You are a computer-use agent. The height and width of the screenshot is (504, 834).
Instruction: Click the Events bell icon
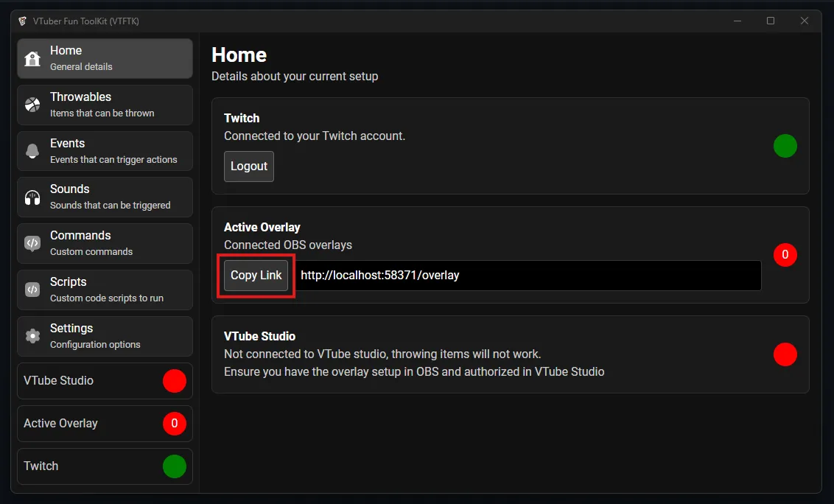click(32, 151)
